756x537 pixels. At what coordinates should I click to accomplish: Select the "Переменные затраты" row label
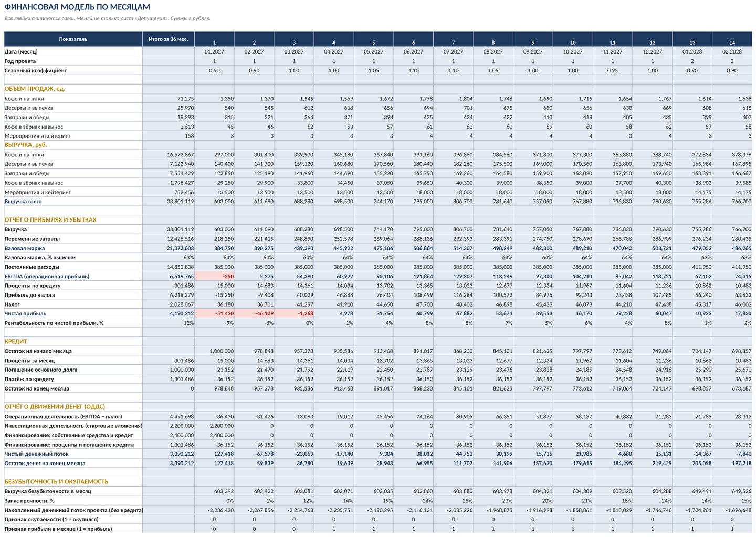click(32, 239)
